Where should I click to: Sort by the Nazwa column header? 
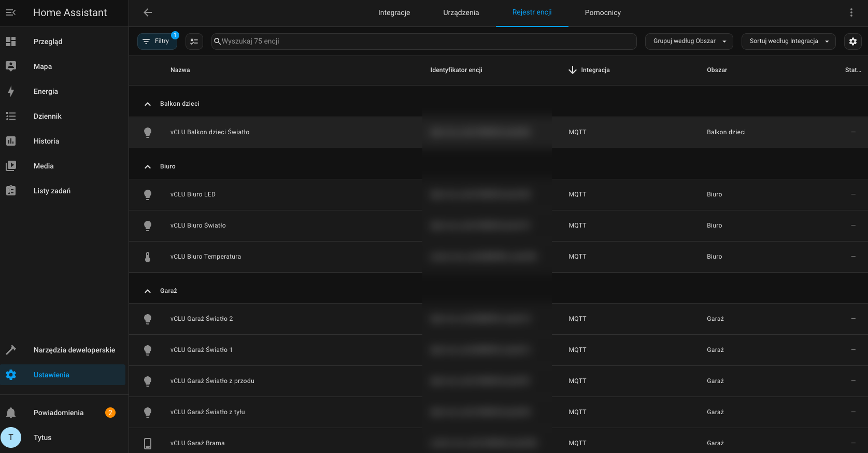coord(180,70)
